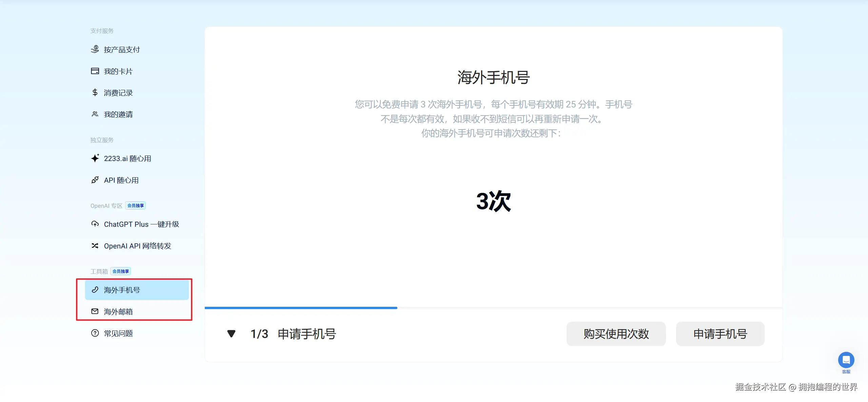The image size is (868, 402).
Task: Click the envelope icon beside 海外邮箱
Action: coord(95,311)
